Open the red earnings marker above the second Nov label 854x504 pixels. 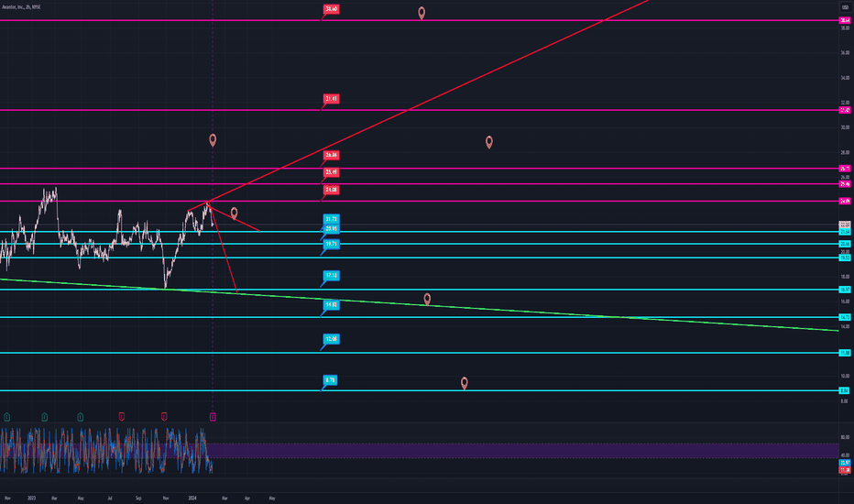pyautogui.click(x=164, y=417)
